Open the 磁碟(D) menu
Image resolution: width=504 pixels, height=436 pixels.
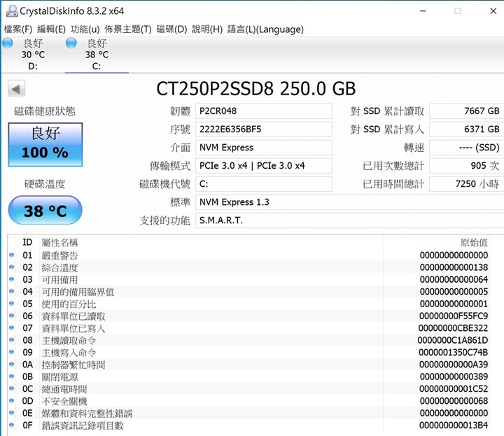pos(171,29)
